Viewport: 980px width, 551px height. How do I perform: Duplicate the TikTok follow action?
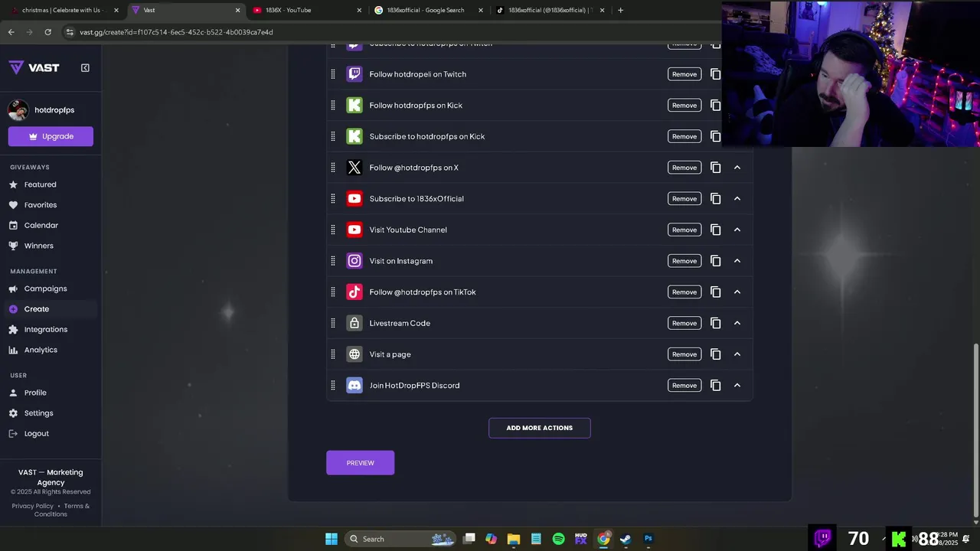click(x=715, y=292)
